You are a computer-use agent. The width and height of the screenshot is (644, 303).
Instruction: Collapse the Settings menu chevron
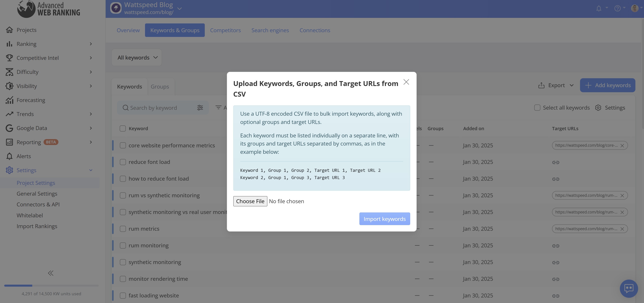[91, 170]
